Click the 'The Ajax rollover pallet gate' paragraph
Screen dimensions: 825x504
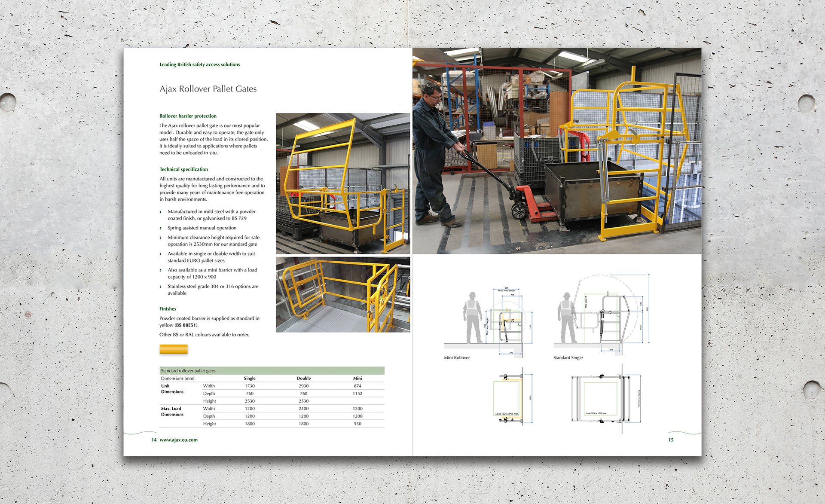(214, 139)
